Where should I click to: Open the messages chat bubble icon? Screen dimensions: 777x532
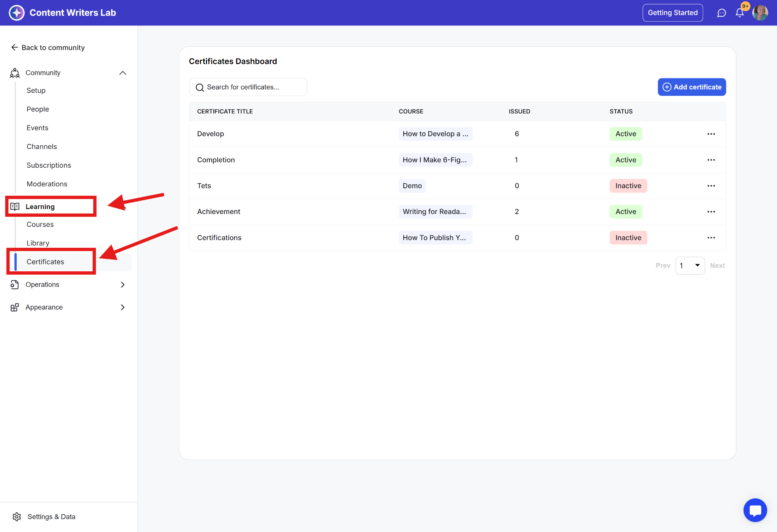[x=721, y=13]
